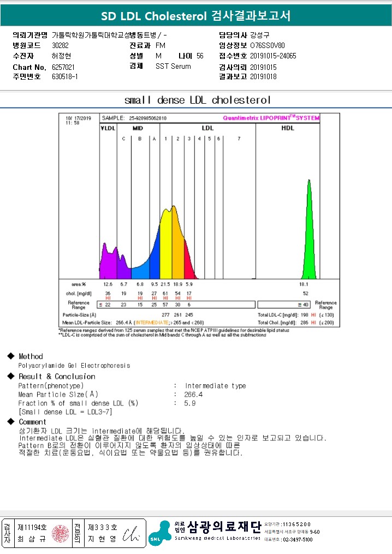Select clinical info "076SS0V80"
Screen dimensions: 392x554
[268, 46]
